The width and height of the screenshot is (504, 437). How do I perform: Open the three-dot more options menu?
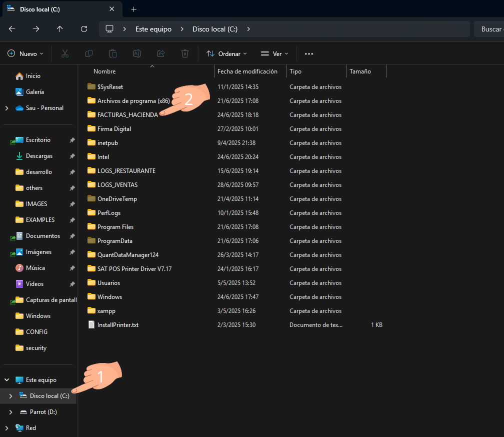click(309, 53)
